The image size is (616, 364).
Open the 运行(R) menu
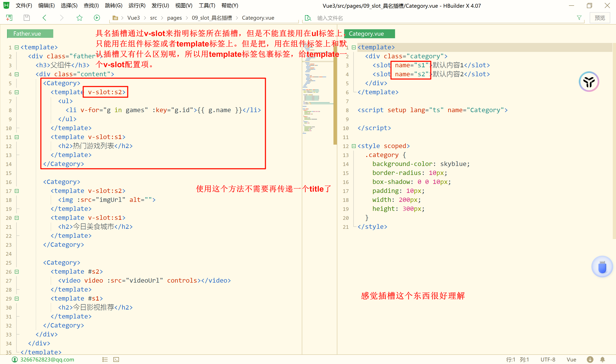pos(137,5)
